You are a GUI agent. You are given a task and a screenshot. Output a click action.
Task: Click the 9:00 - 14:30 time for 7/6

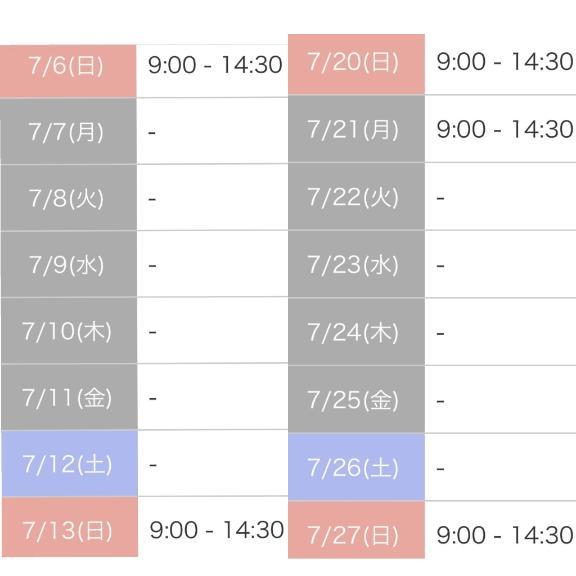(215, 65)
